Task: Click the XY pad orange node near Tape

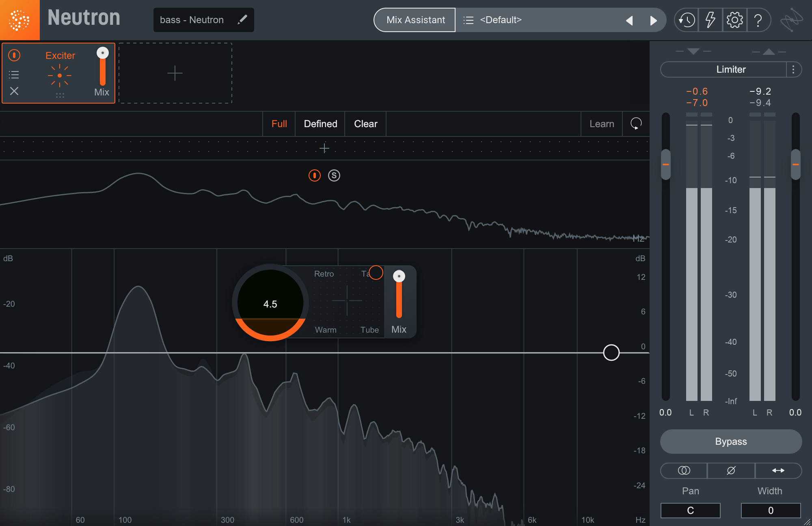Action: (x=376, y=273)
